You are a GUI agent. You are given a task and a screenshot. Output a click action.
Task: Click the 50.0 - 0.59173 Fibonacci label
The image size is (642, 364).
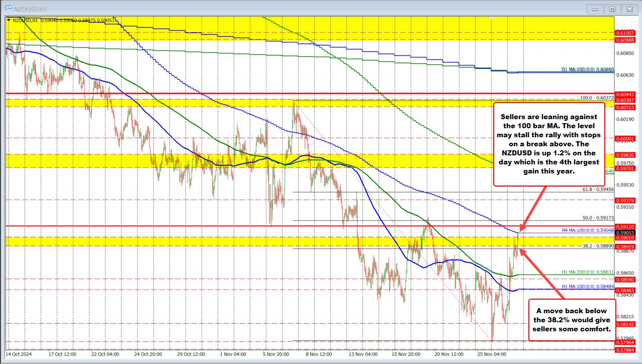(597, 218)
